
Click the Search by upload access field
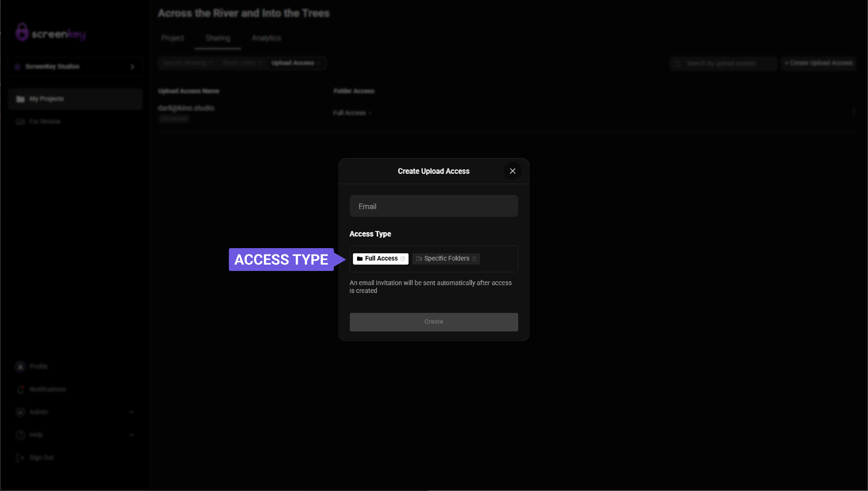pos(724,63)
